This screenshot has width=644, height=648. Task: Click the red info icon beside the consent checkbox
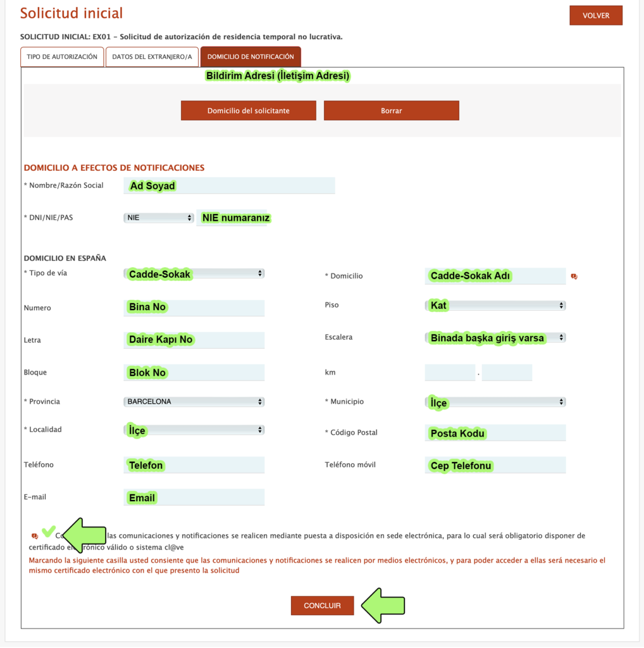tap(34, 536)
